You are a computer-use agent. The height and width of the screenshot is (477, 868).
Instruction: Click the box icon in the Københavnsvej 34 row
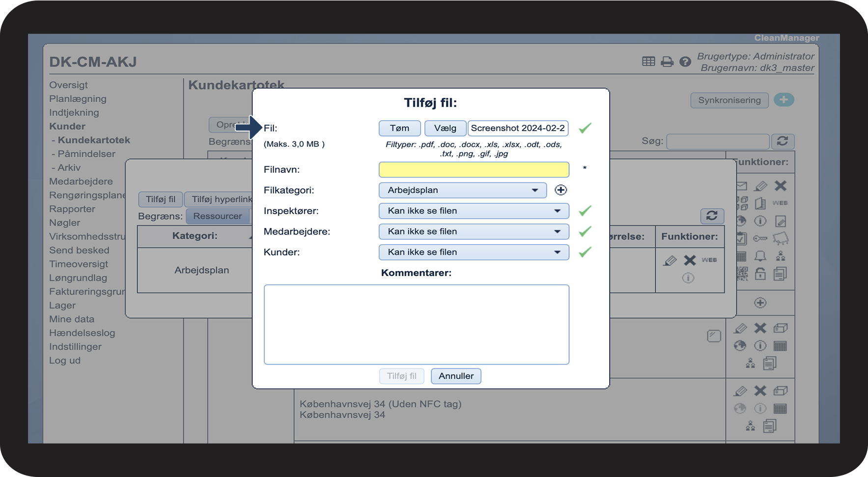[x=781, y=391]
